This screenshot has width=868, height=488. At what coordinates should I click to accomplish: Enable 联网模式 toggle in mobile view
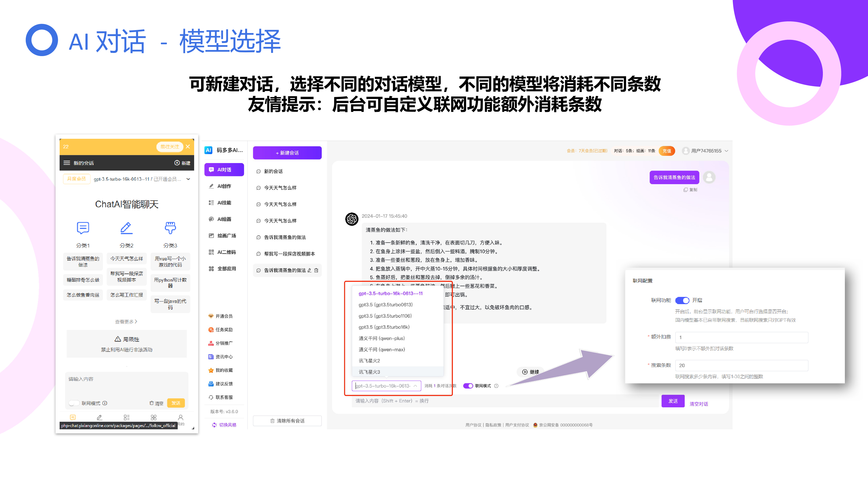pos(74,403)
